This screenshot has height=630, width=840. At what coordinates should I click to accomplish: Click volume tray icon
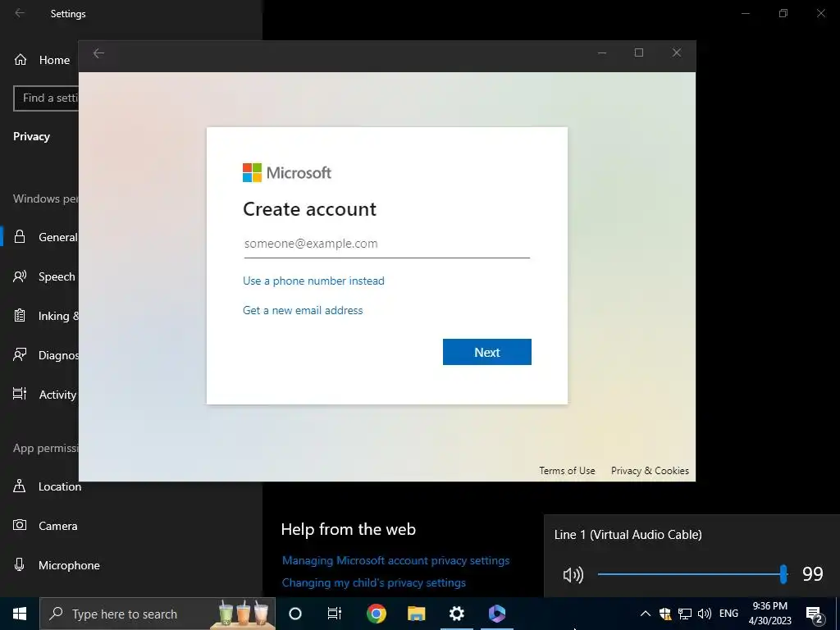point(705,614)
